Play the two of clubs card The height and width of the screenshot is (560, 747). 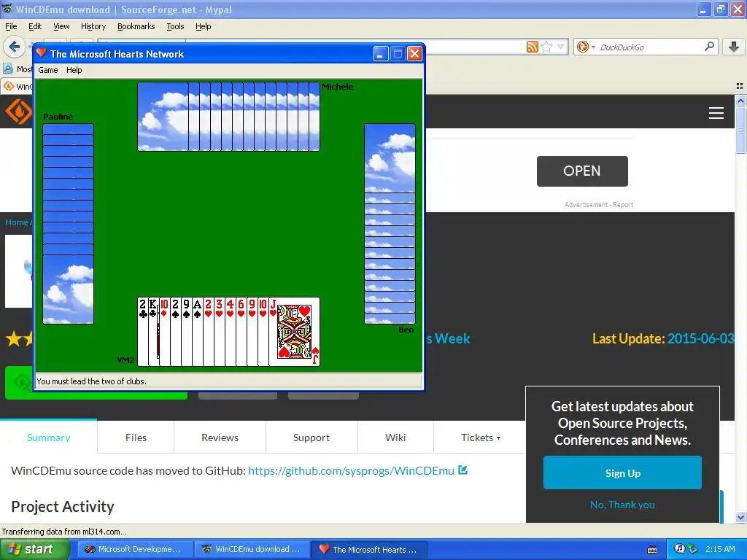click(x=142, y=332)
